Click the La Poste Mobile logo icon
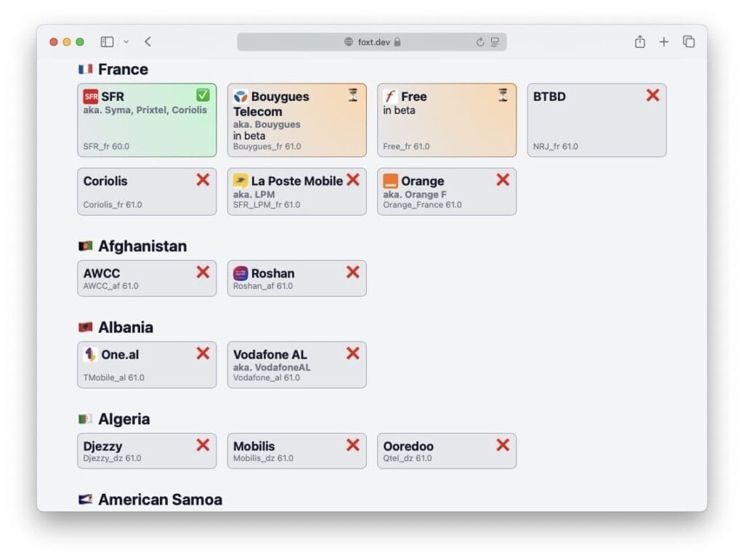Viewport: 744px width, 560px height. 239,181
